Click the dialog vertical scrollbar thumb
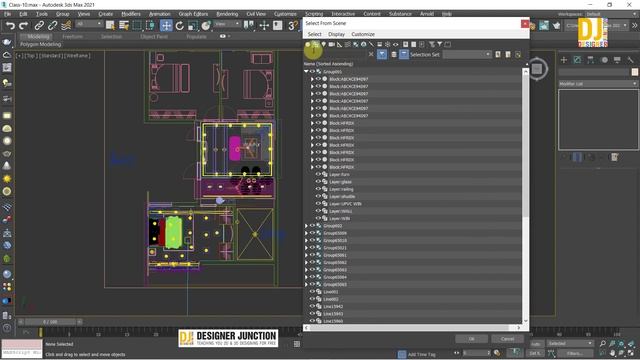Screen dimensions: 640x360 tap(525, 146)
